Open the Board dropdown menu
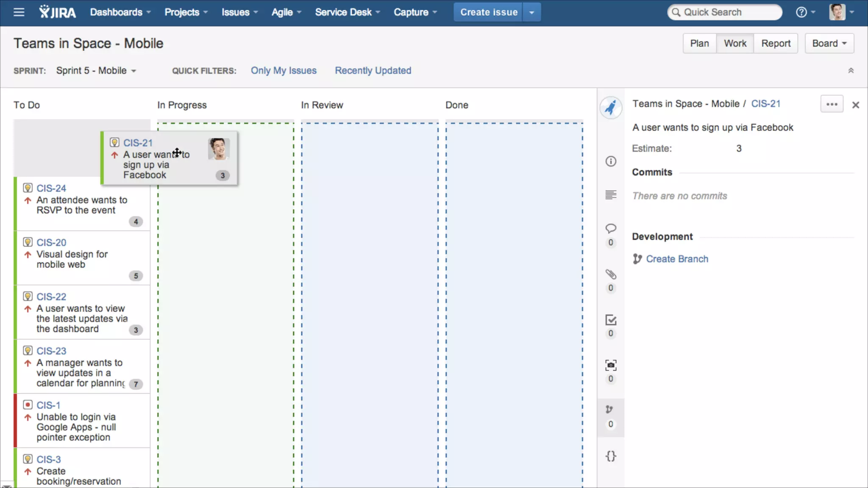 pyautogui.click(x=829, y=44)
